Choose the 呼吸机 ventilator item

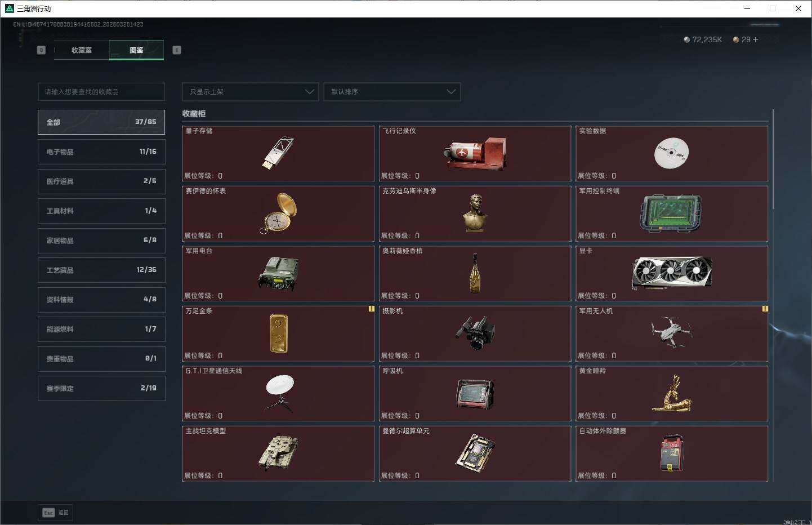(475, 393)
